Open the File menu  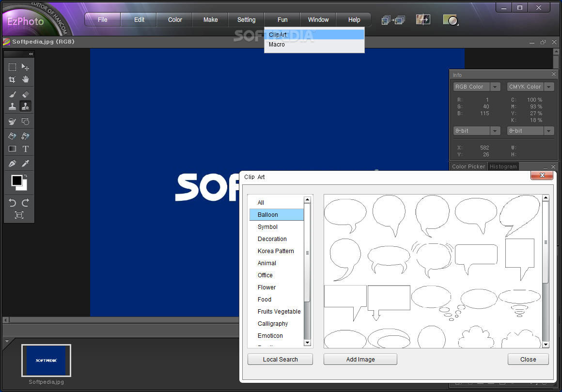click(x=103, y=20)
